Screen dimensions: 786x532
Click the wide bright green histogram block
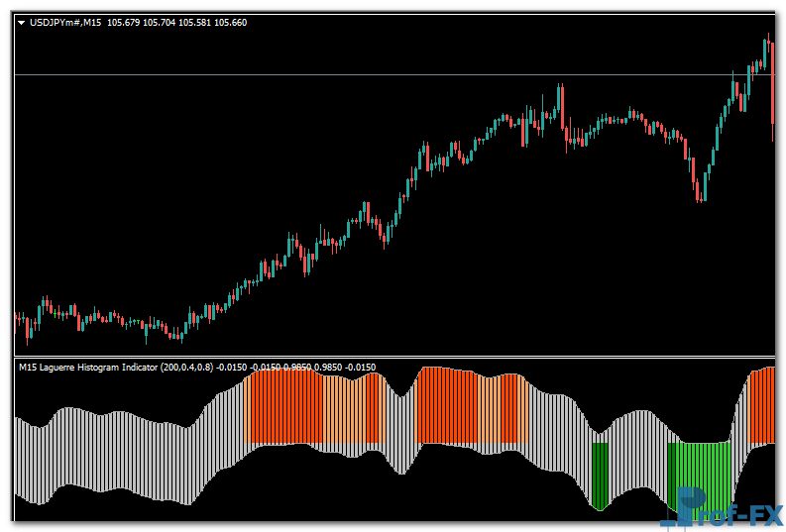pyautogui.click(x=700, y=474)
